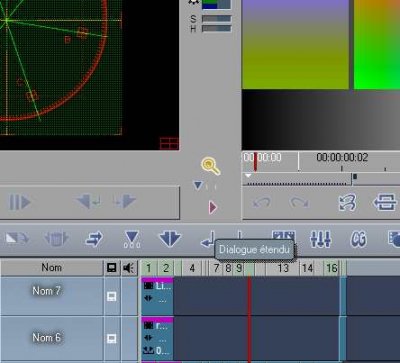Select segment 13 in timeline ruler
The height and width of the screenshot is (363, 400).
[x=283, y=268]
